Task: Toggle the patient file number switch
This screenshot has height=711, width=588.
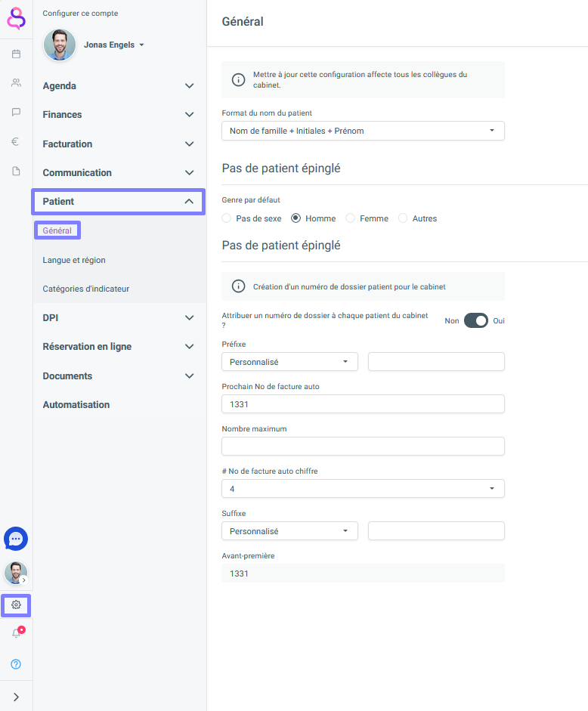Action: click(476, 320)
